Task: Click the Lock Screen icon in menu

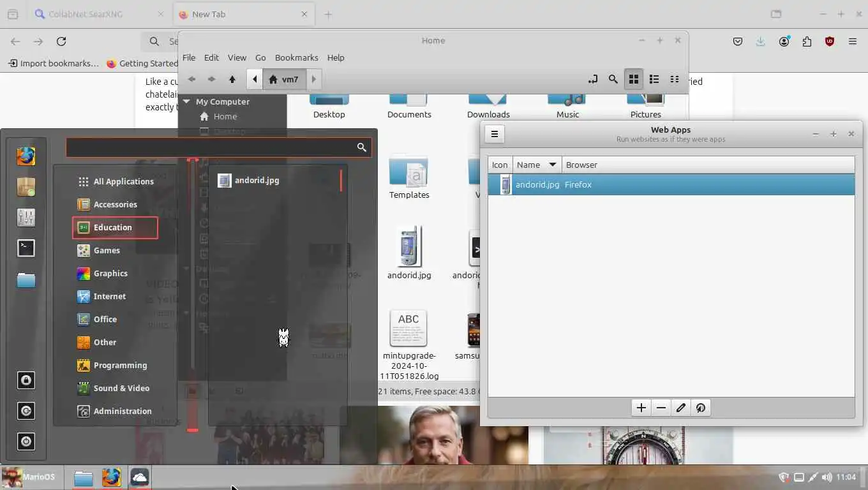Action: (26, 380)
